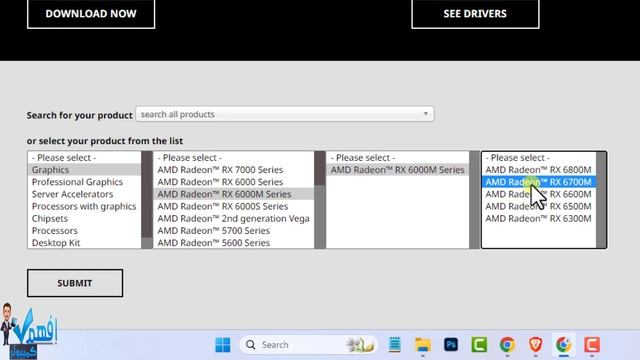The height and width of the screenshot is (360, 640).
Task: Click the SEE DRIVERS button
Action: point(475,14)
